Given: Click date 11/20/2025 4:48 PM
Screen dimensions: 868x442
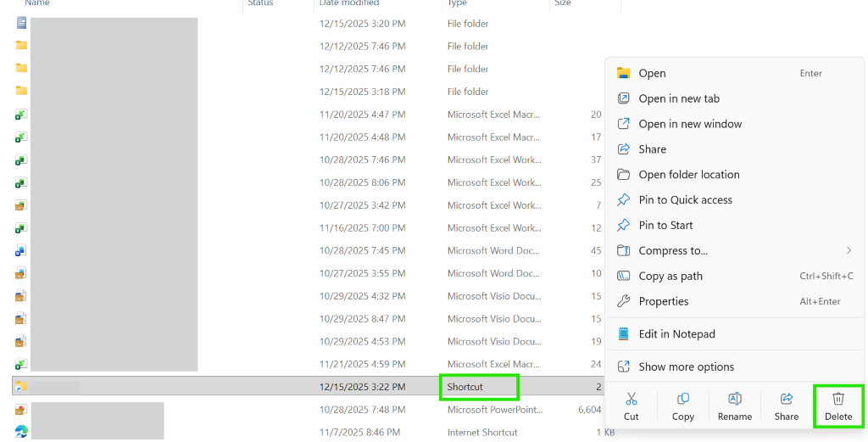Looking at the screenshot, I should pos(362,137).
